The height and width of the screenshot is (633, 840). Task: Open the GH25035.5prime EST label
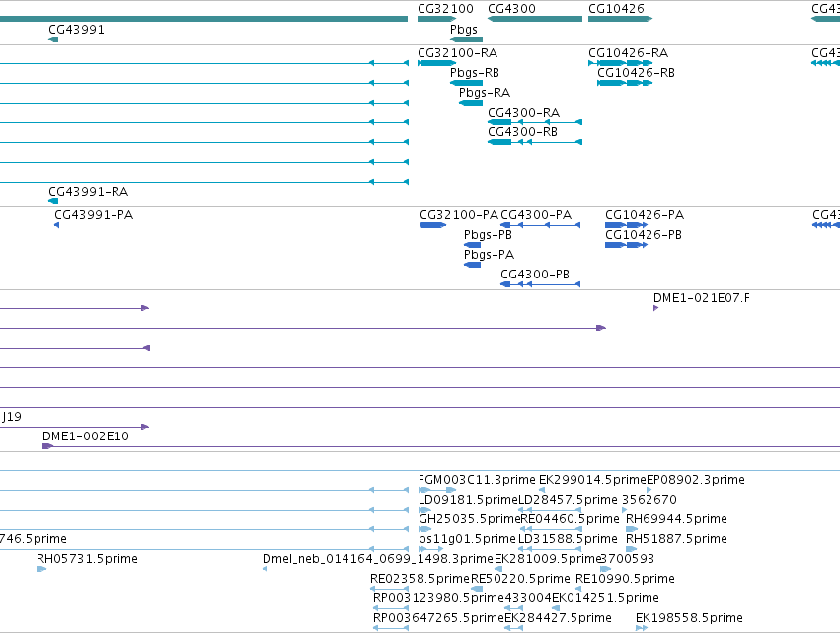[x=469, y=519]
